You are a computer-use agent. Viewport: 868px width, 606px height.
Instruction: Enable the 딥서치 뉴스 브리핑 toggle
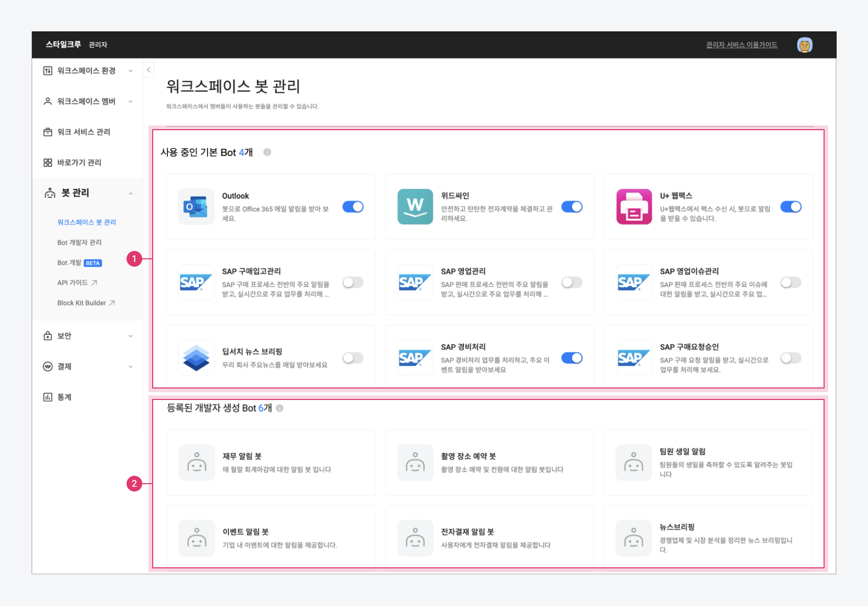(353, 358)
